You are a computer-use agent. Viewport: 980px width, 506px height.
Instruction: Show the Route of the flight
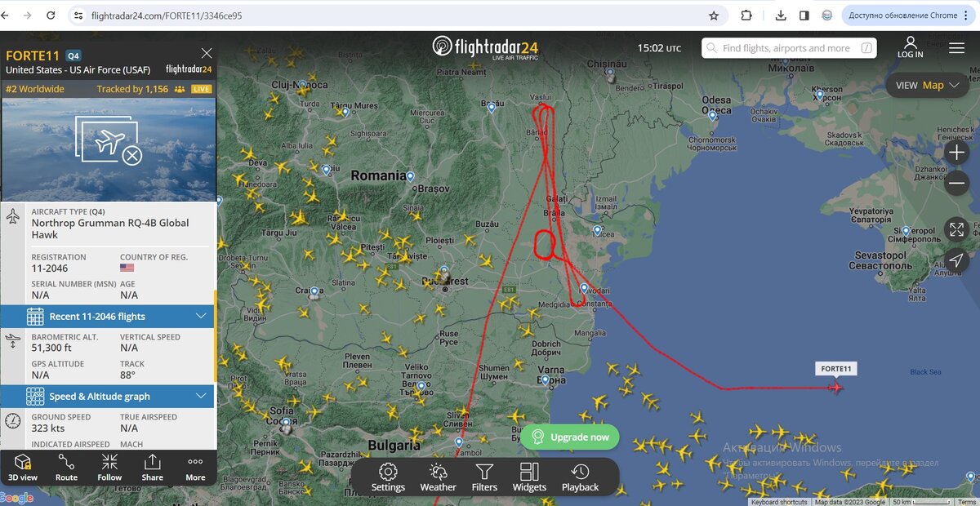(66, 468)
